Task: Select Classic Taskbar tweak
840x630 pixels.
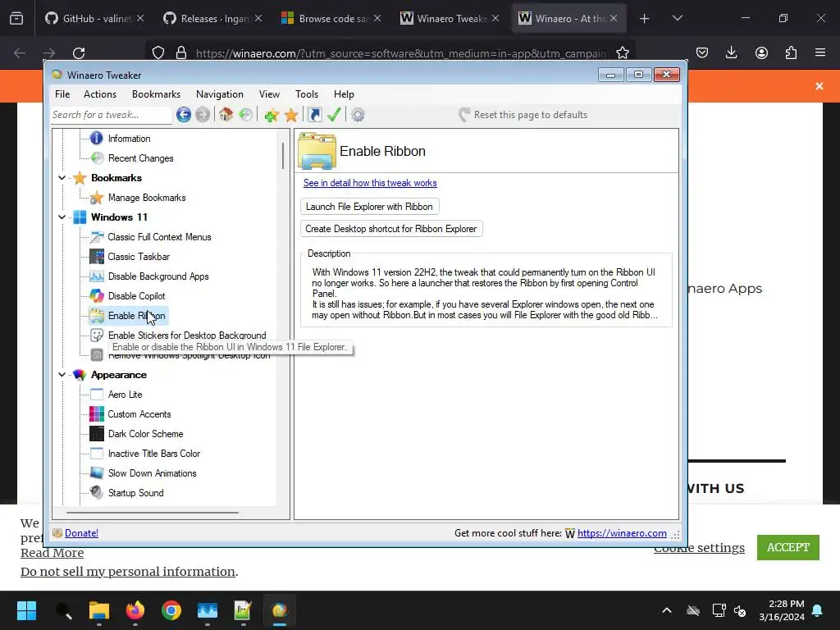Action: point(139,257)
